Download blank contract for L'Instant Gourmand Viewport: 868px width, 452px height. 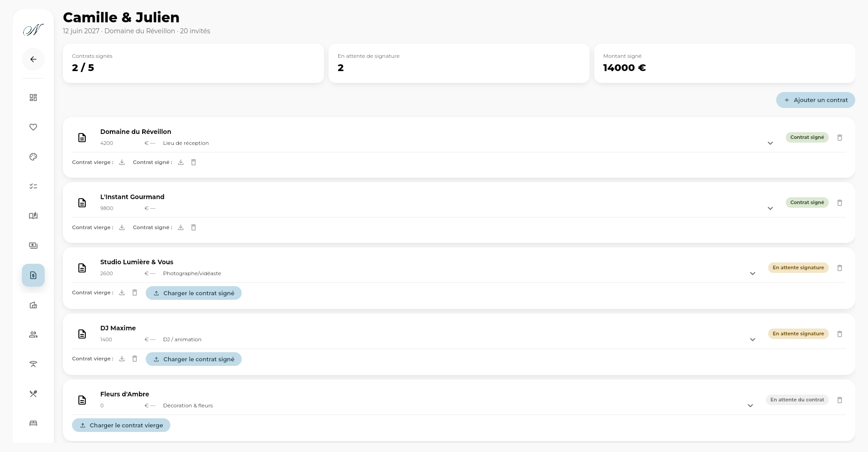click(122, 227)
